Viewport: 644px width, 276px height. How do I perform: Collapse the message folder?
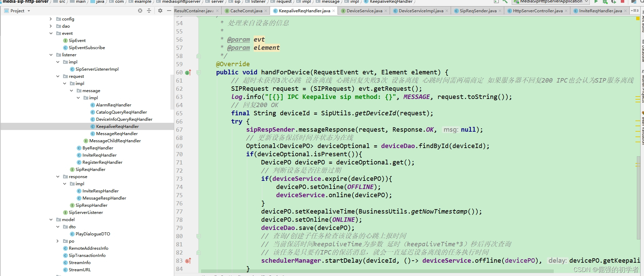(x=71, y=90)
